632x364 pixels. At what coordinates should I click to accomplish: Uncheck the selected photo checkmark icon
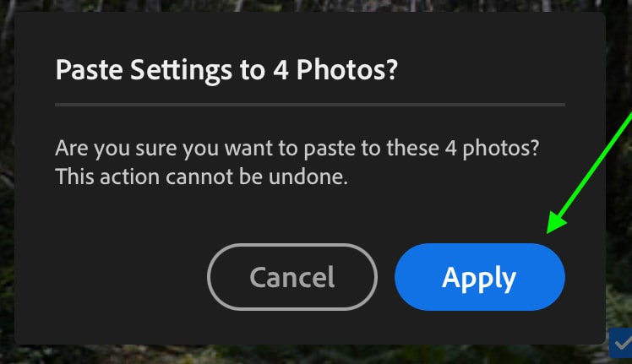point(621,343)
